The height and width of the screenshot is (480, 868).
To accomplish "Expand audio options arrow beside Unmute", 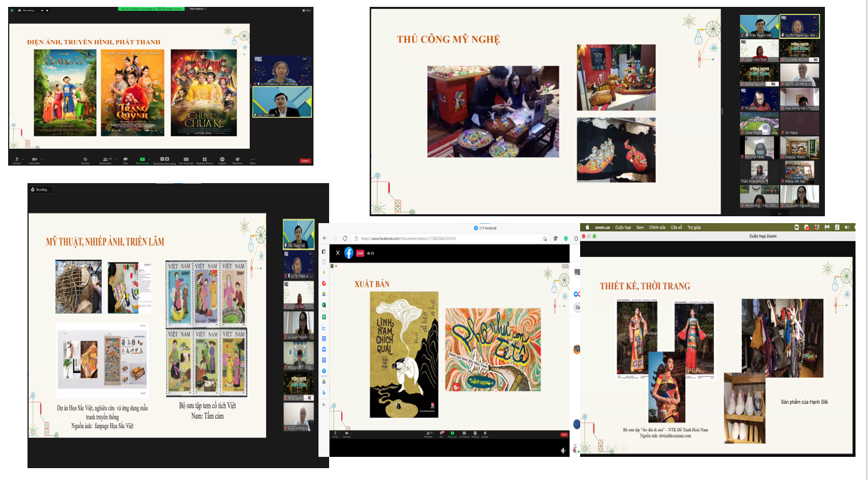I will 22,159.
